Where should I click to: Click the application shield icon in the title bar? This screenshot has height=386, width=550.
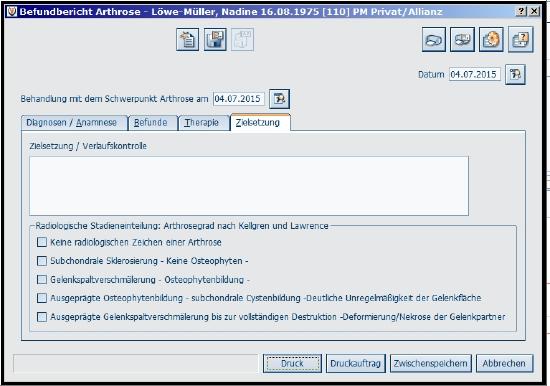coord(12,12)
